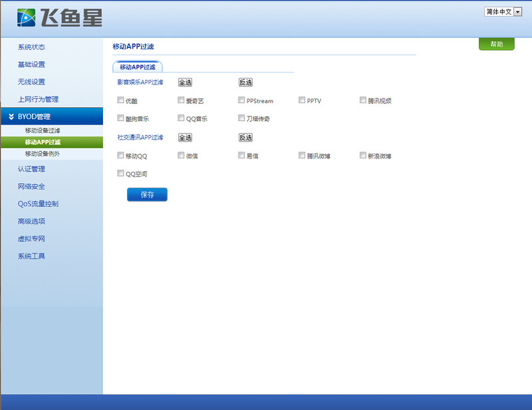
Task: Click 反选 for 影音娱乐APP过滤
Action: [x=245, y=83]
